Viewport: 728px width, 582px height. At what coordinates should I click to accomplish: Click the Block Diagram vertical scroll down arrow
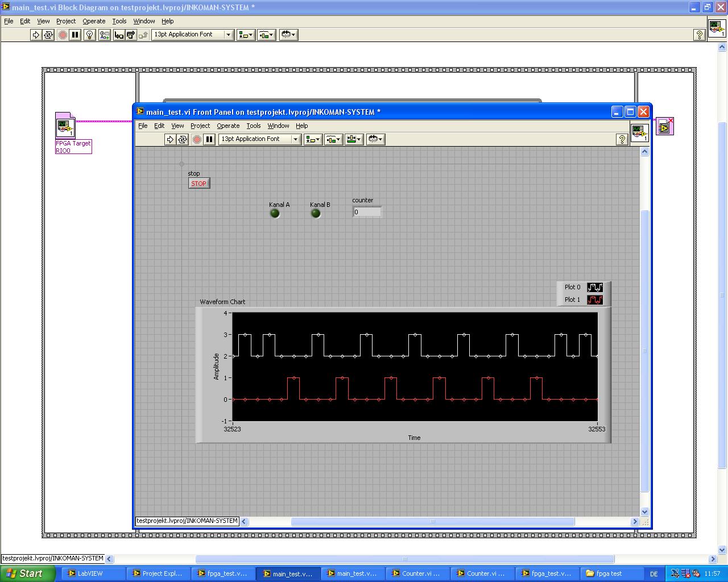[x=722, y=550]
